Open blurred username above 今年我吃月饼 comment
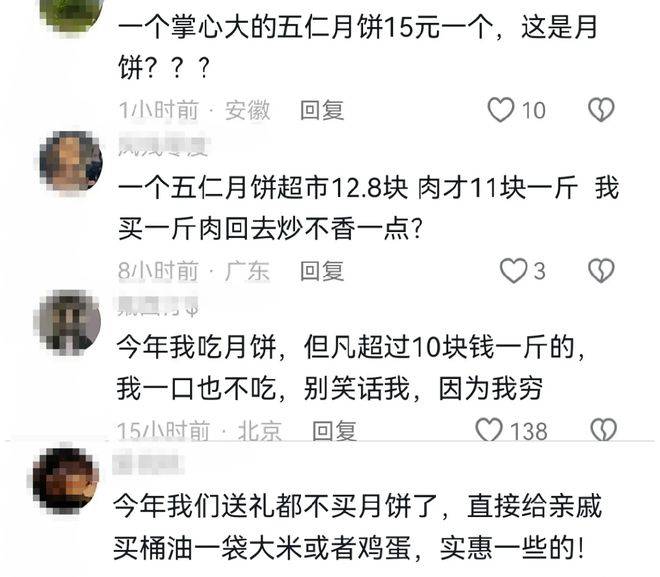The height and width of the screenshot is (577, 660). [158, 305]
